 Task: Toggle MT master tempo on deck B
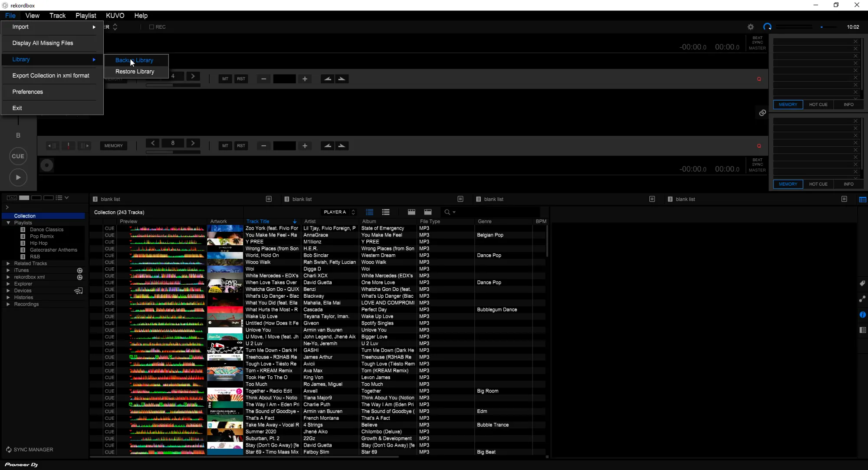click(x=225, y=146)
